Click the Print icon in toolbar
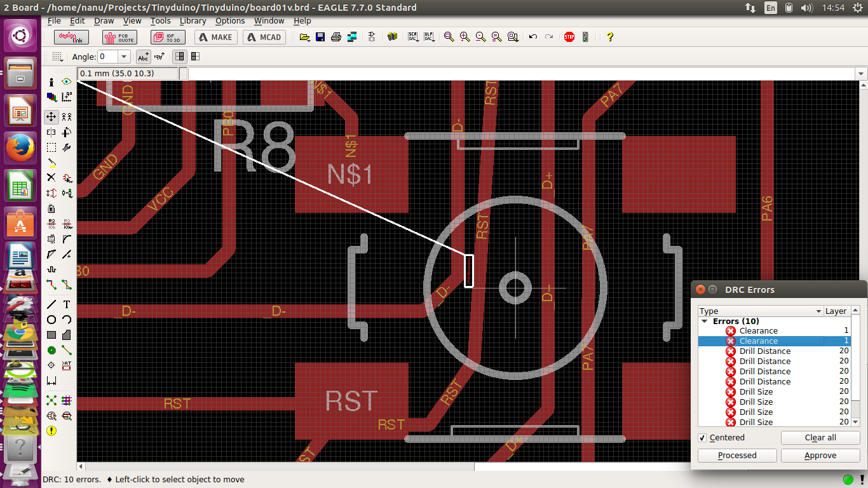 pos(336,37)
